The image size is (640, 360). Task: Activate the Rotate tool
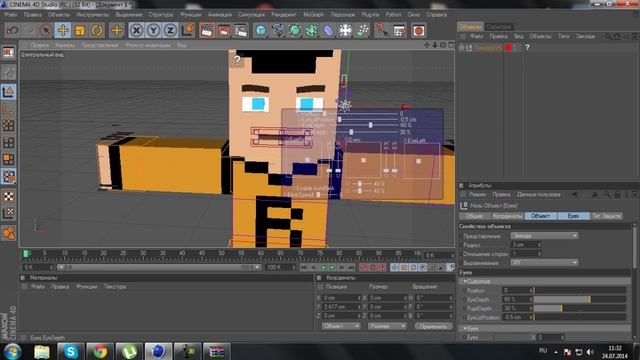97,31
